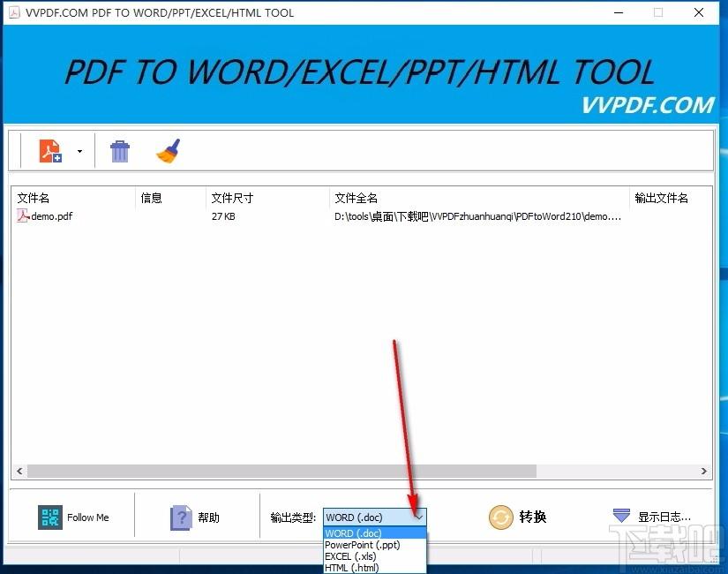Click the Follow Me QR code button
This screenshot has height=574, width=728.
pos(73,517)
